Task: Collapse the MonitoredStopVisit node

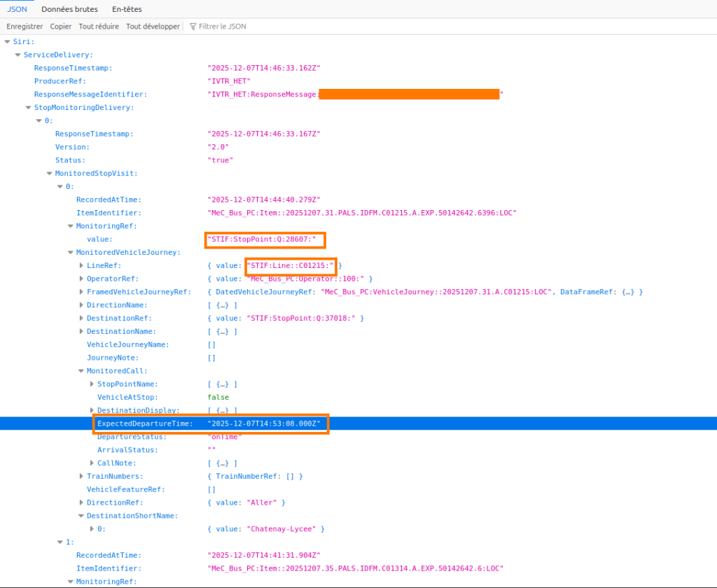Action: 49,174
